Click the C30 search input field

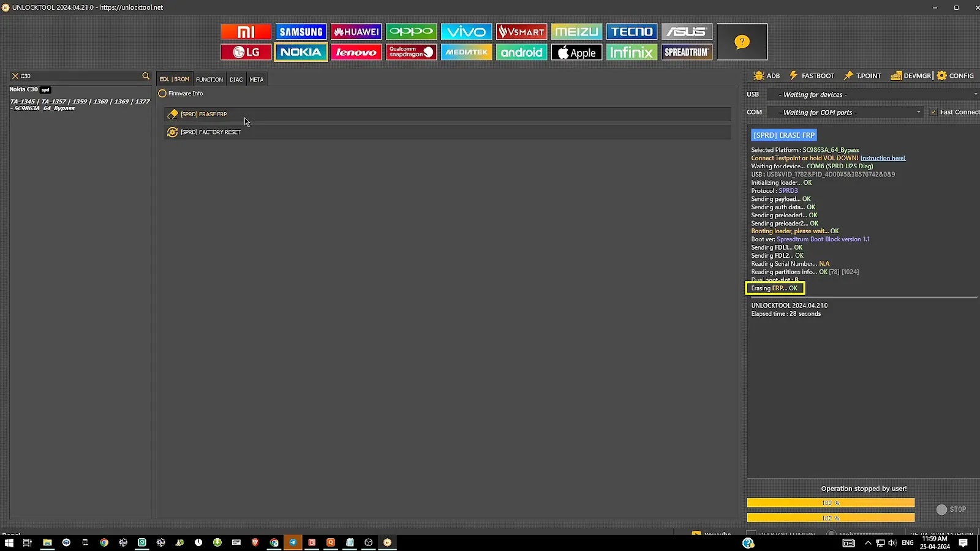point(80,76)
